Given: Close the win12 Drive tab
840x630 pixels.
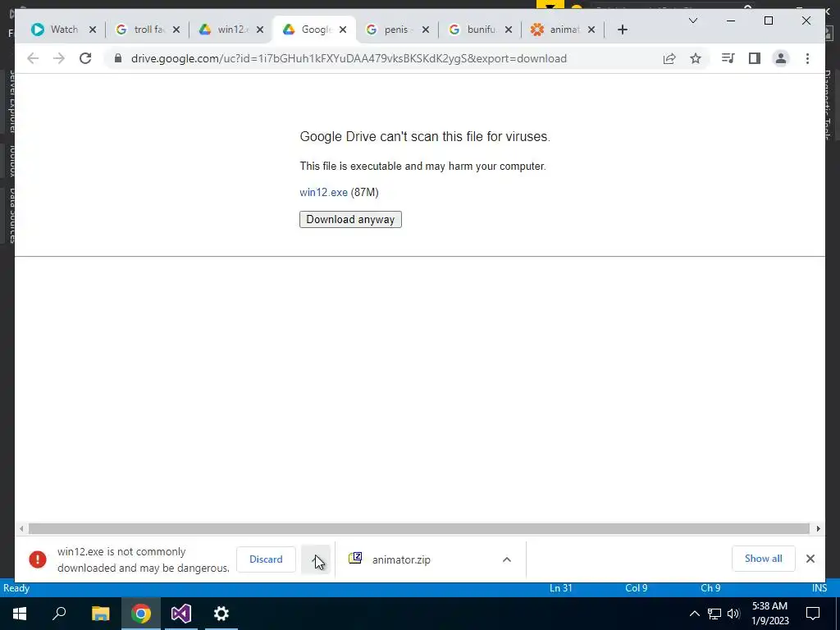Looking at the screenshot, I should (260, 30).
